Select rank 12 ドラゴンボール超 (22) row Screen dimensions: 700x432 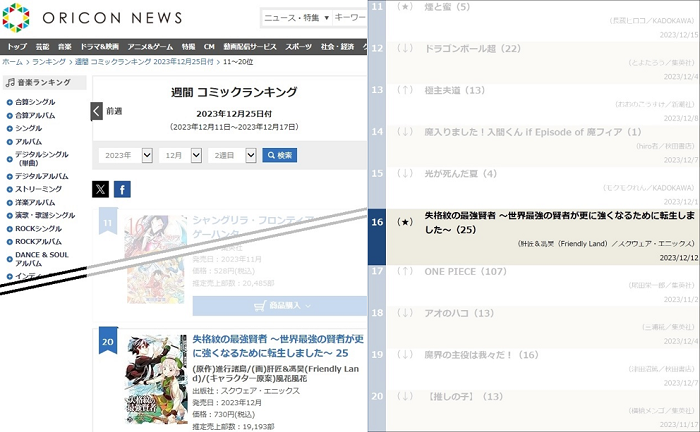click(534, 62)
